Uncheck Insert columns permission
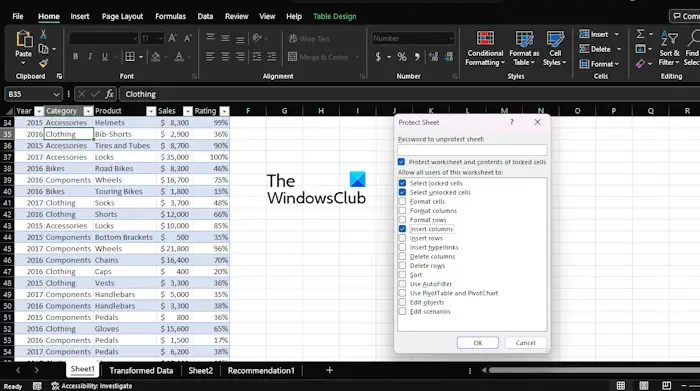Viewport: 700px width, 391px height. click(x=402, y=229)
